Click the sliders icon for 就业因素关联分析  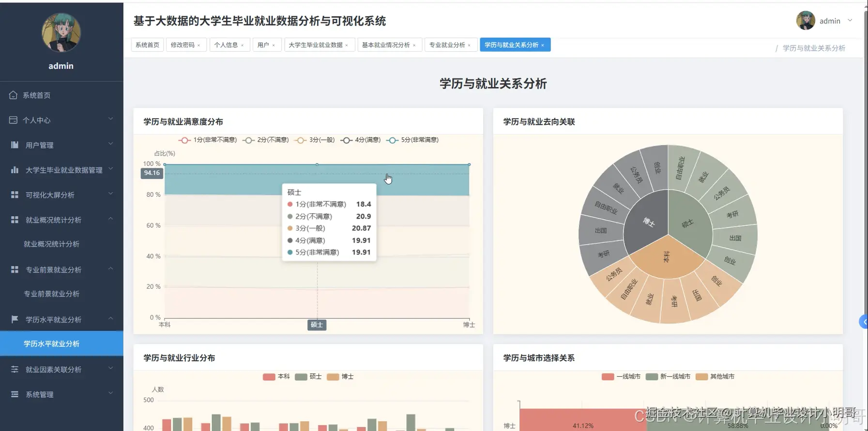15,369
